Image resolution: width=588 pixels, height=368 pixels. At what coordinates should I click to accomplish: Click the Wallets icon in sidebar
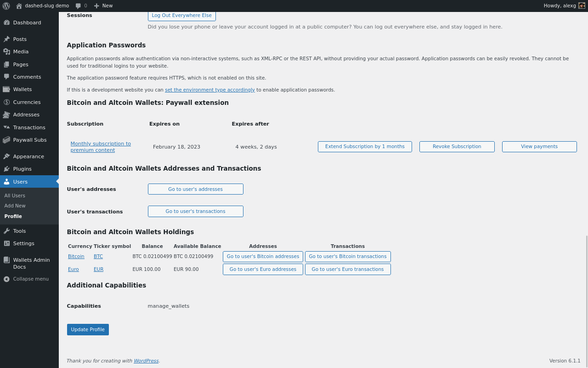(6, 89)
